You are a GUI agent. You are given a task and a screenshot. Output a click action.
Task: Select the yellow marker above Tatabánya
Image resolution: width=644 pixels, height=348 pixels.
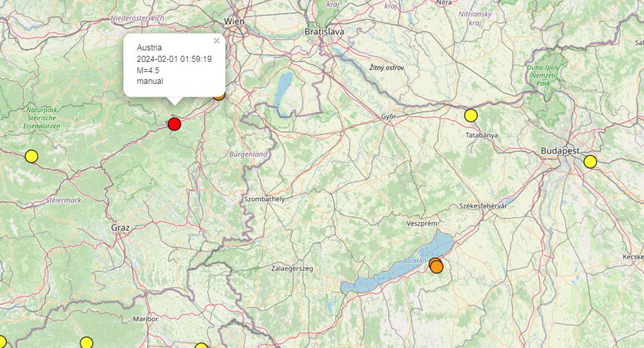[471, 115]
